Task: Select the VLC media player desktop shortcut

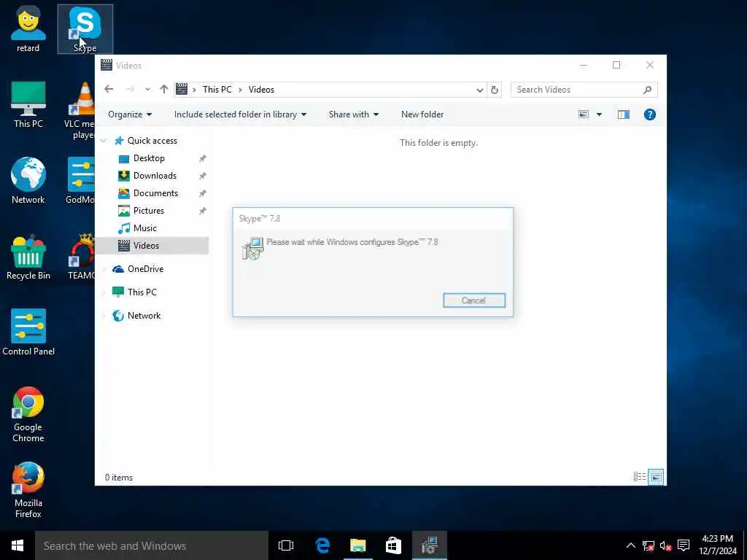Action: click(81, 111)
